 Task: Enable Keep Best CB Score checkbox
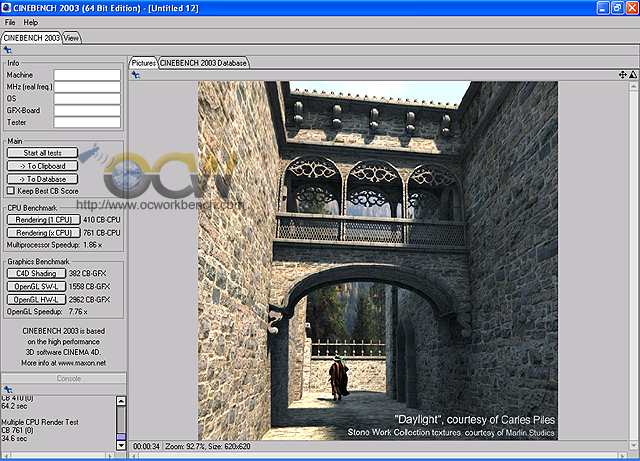click(x=11, y=191)
